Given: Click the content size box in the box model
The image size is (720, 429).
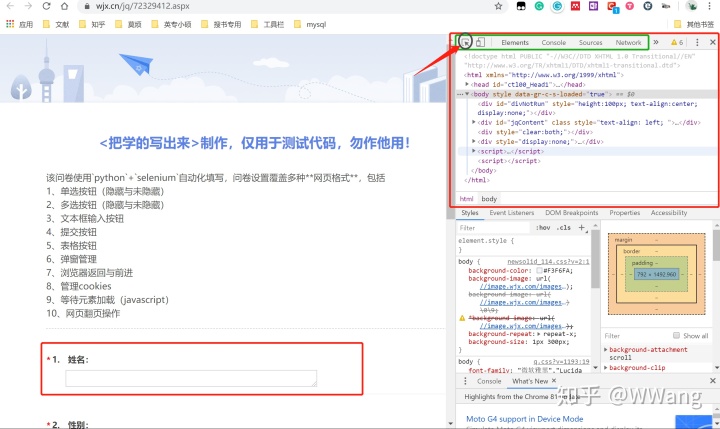Looking at the screenshot, I should (656, 274).
